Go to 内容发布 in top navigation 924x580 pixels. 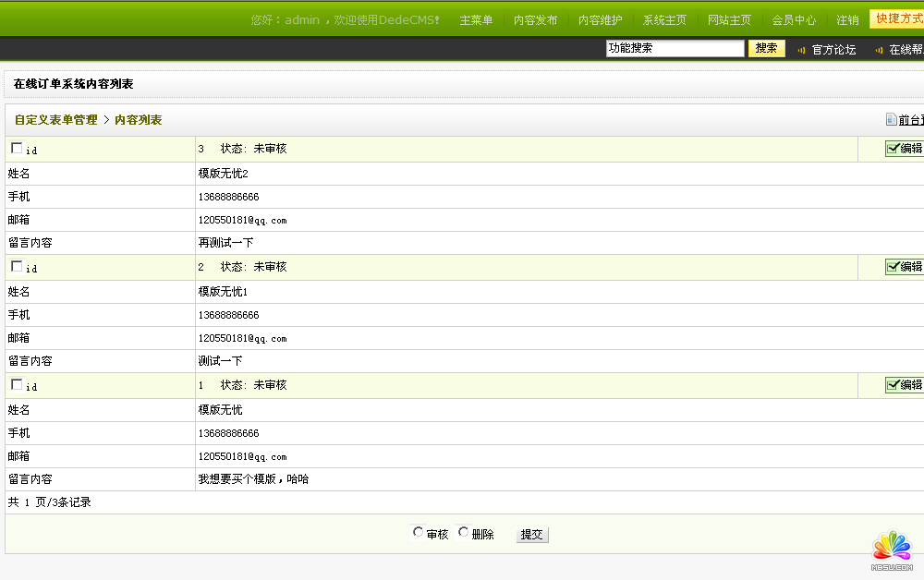(535, 20)
